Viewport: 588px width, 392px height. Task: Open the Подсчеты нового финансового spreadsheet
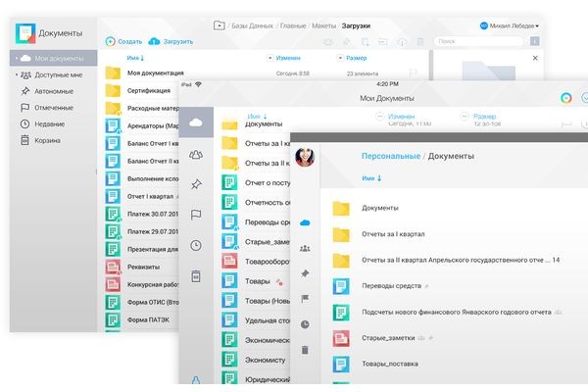[457, 312]
